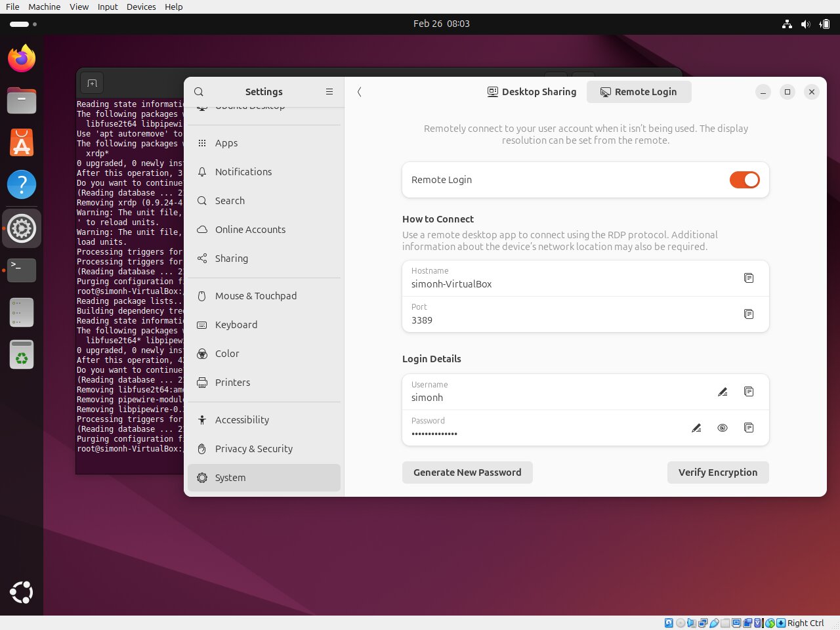Screen dimensions: 840x630
Task: Open Accessibility settings
Action: [x=264, y=420]
